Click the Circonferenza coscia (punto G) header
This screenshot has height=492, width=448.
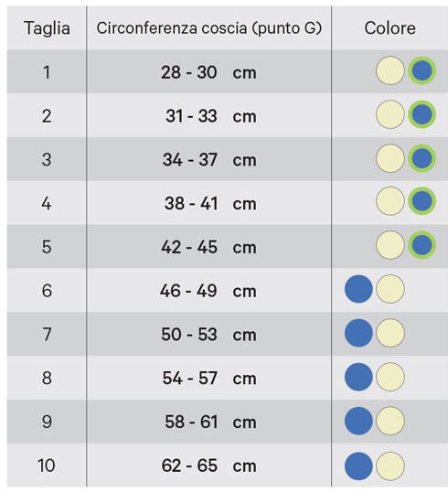pos(209,28)
